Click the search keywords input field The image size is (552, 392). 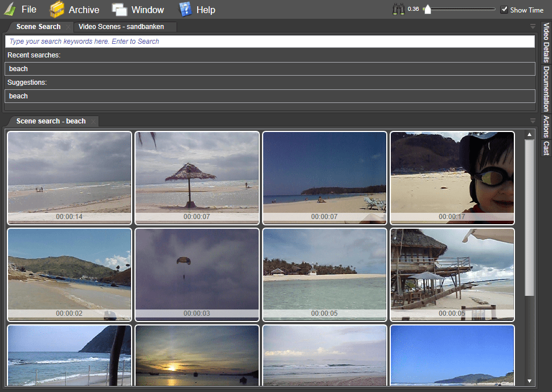point(269,42)
